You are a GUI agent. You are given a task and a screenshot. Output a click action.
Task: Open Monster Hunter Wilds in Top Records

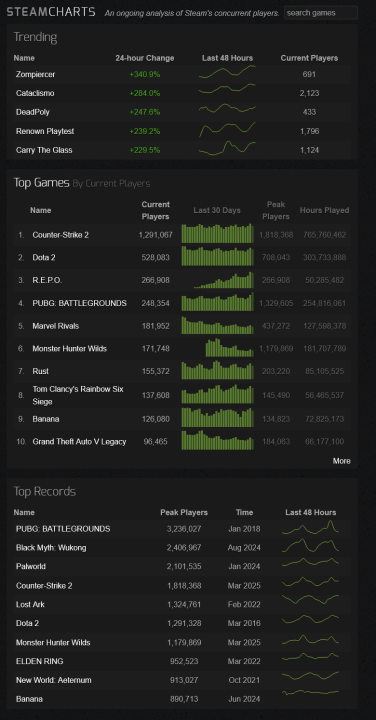[x=53, y=643]
